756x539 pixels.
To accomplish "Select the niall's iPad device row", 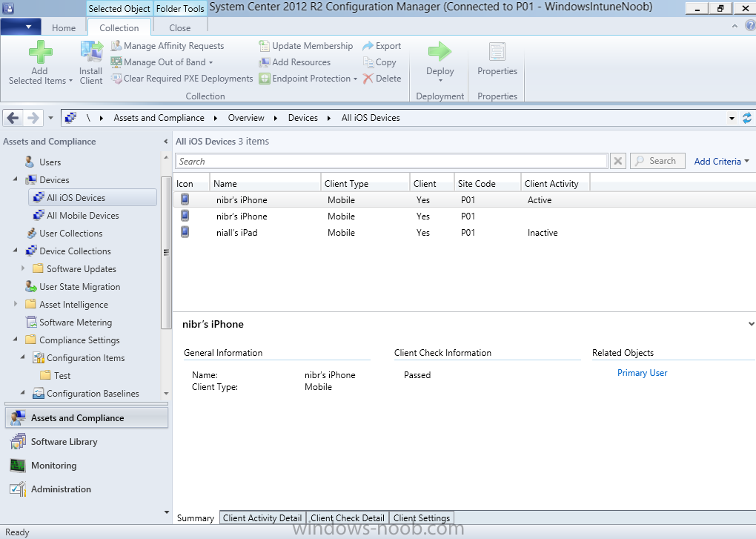I will click(x=464, y=232).
